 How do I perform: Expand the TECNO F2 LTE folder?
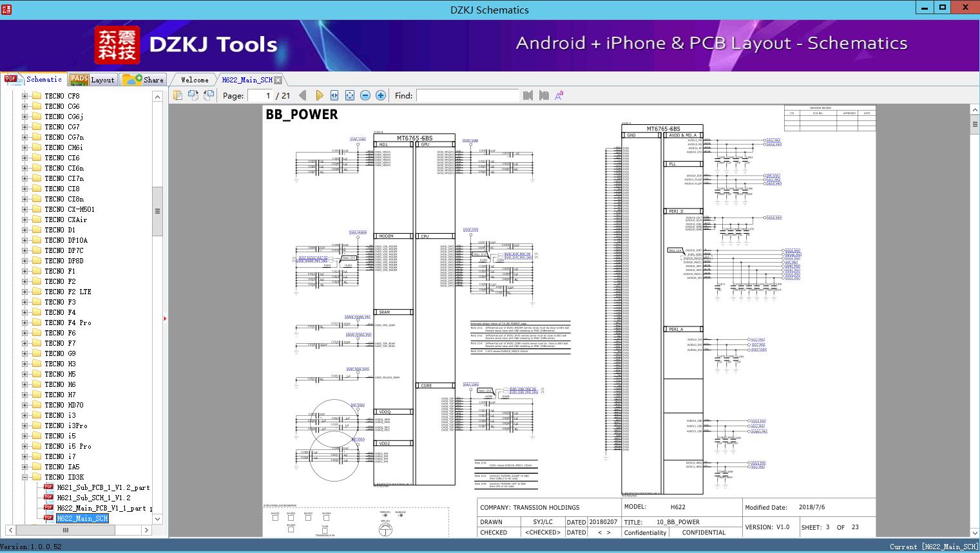(x=24, y=292)
